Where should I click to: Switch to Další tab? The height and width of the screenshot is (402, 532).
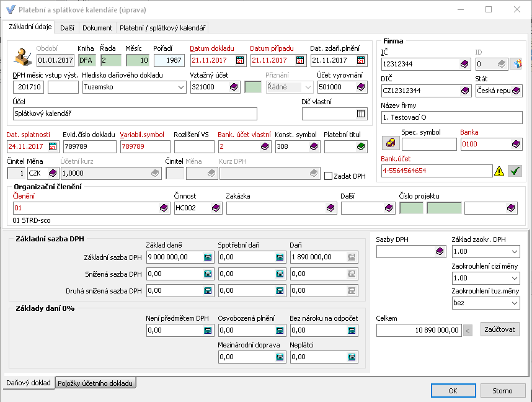pos(67,28)
